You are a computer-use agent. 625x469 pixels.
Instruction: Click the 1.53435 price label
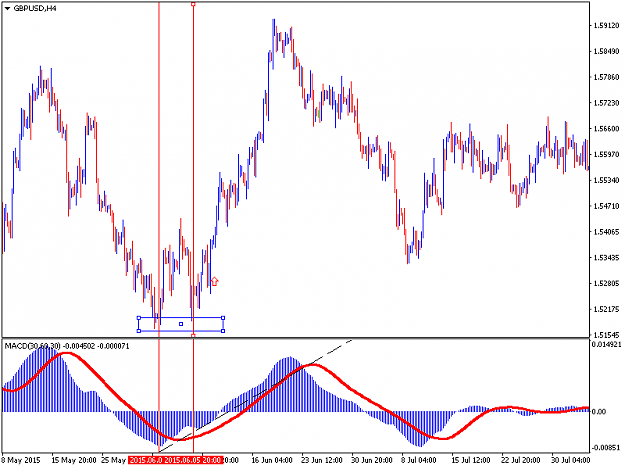pyautogui.click(x=606, y=257)
